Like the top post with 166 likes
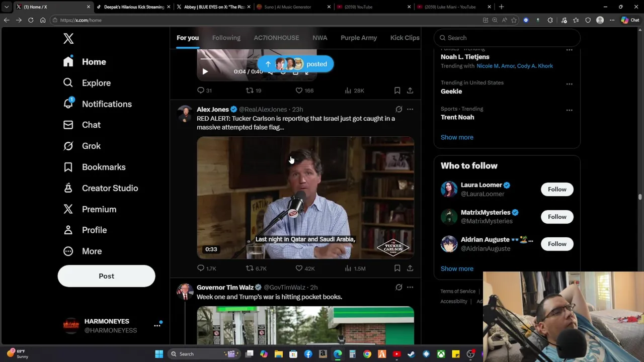Screen dimensions: 644x362 (x=304, y=90)
